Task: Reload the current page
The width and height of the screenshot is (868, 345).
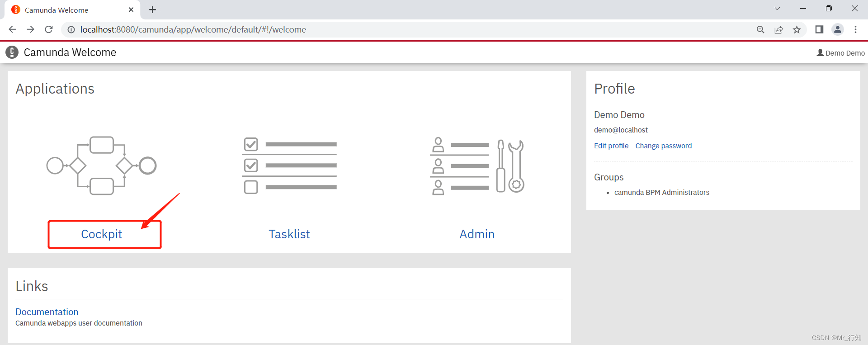Action: click(x=49, y=29)
